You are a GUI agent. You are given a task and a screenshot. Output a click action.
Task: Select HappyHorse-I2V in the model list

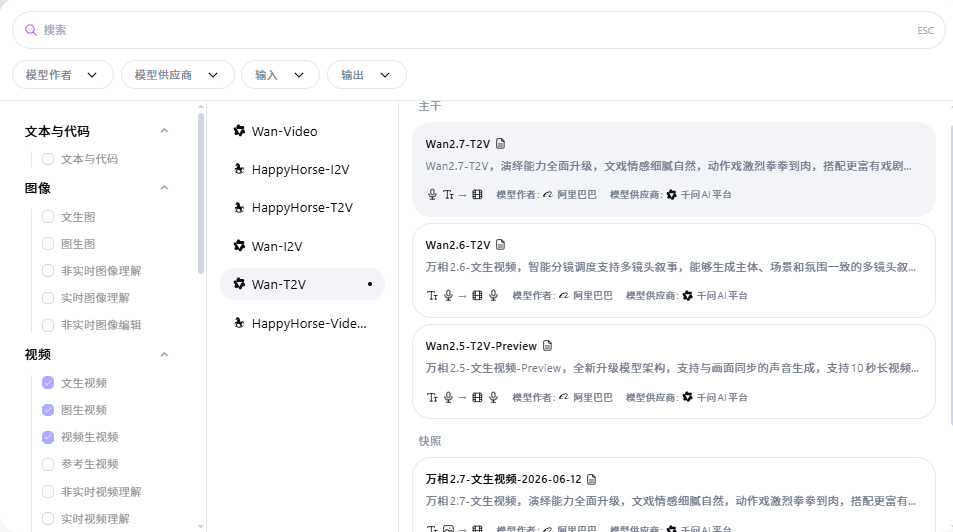pos(302,169)
